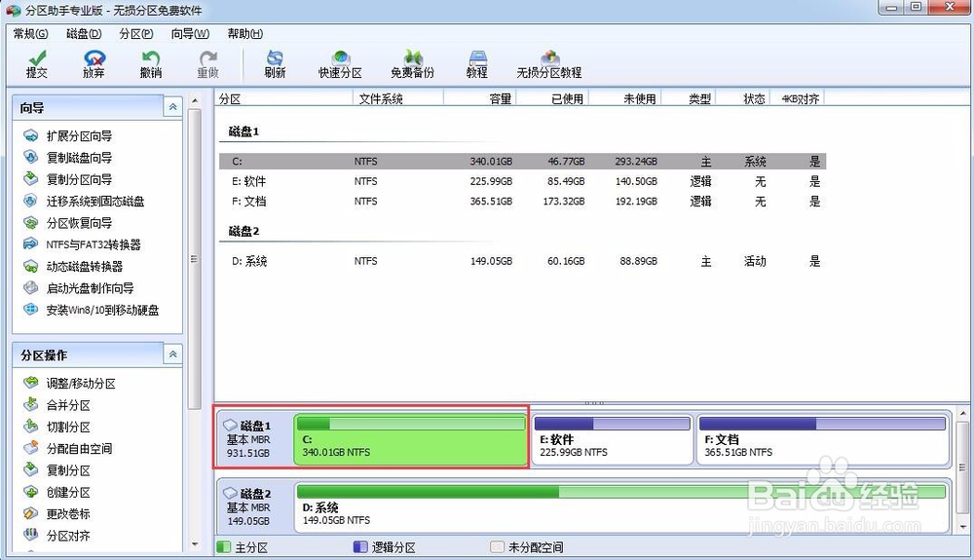This screenshot has height=560, width=974.
Task: Launch the 扩展分区向导 wizard
Action: (x=68, y=136)
